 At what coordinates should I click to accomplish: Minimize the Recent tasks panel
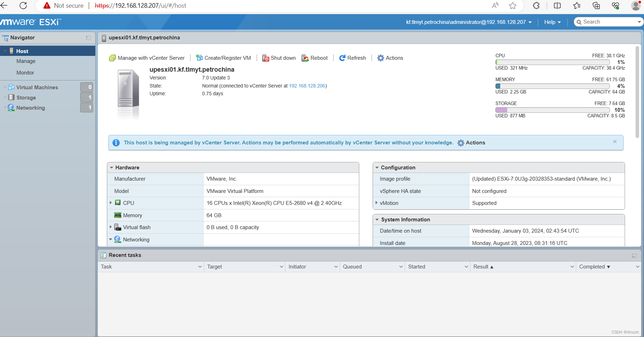(634, 255)
